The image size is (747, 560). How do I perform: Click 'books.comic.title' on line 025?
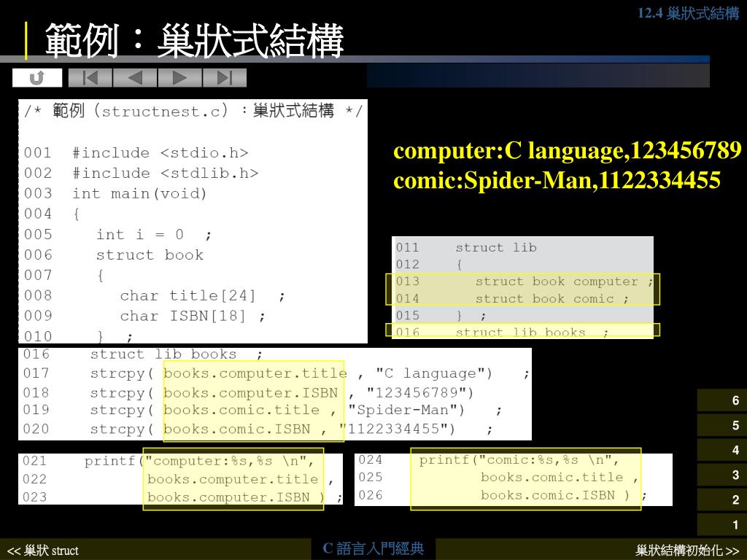click(551, 477)
